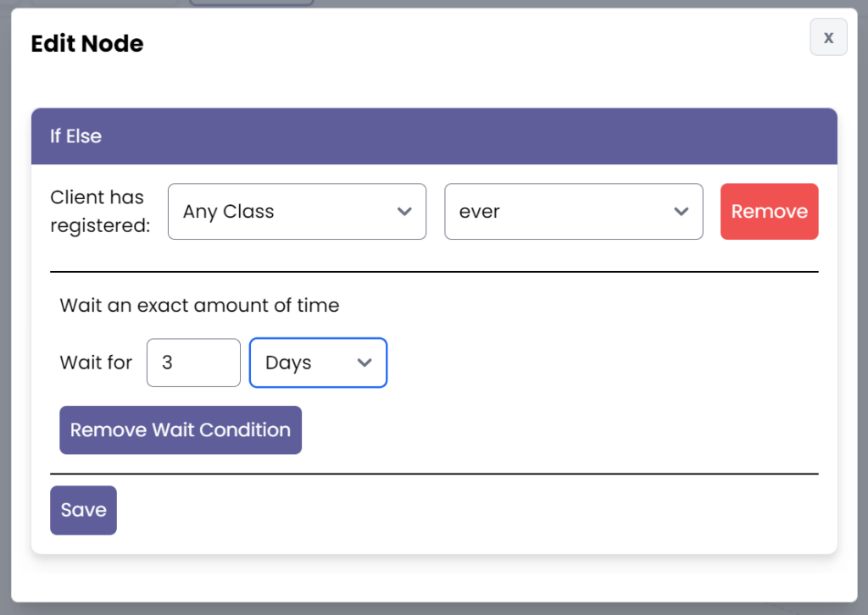868x615 pixels.
Task: Open the 'ever' timeframe dropdown
Action: (x=573, y=212)
